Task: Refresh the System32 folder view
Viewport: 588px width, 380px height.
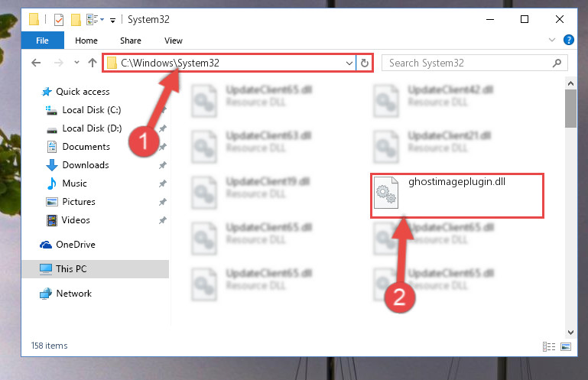Action: (365, 63)
